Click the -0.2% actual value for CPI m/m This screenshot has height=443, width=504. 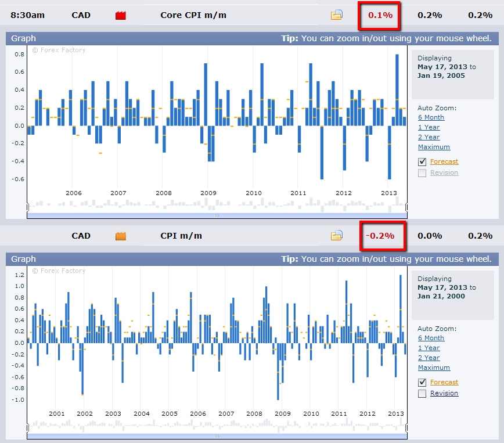coord(380,236)
